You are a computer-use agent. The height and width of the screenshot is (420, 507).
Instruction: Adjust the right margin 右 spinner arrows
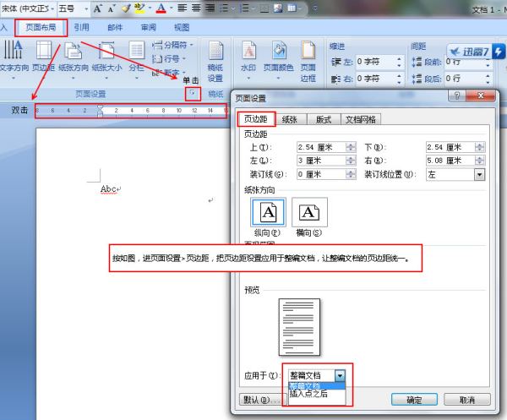click(x=479, y=161)
